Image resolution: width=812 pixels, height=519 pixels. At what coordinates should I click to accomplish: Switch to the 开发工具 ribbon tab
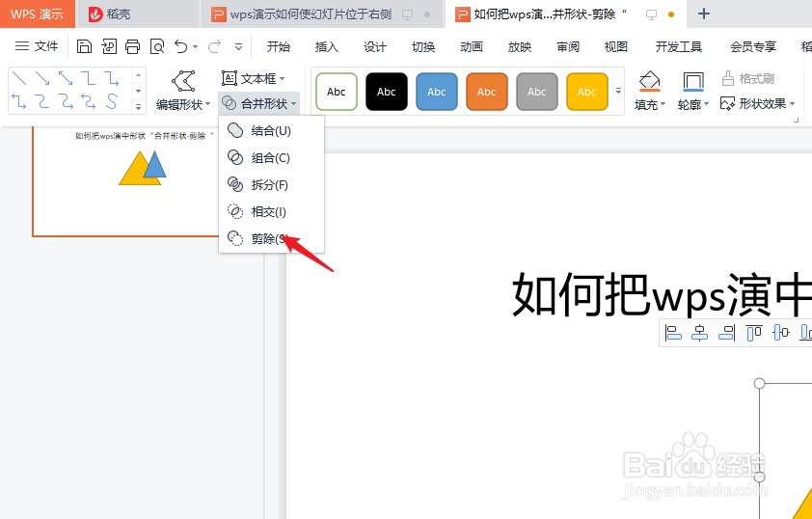pos(678,46)
